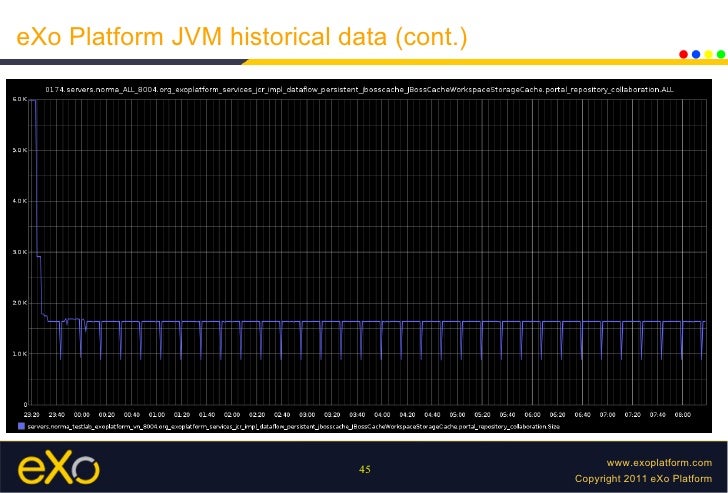Screen dimensions: 728x493
Task: Click the 08:00 x-axis time label
Action: click(683, 415)
